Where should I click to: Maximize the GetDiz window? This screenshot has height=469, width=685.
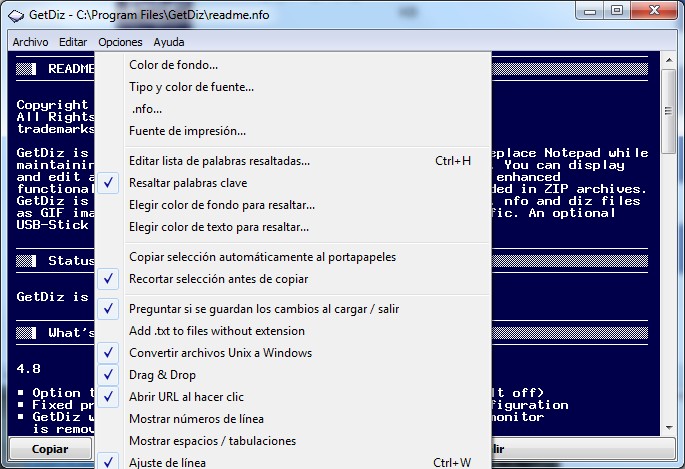pyautogui.click(x=616, y=11)
